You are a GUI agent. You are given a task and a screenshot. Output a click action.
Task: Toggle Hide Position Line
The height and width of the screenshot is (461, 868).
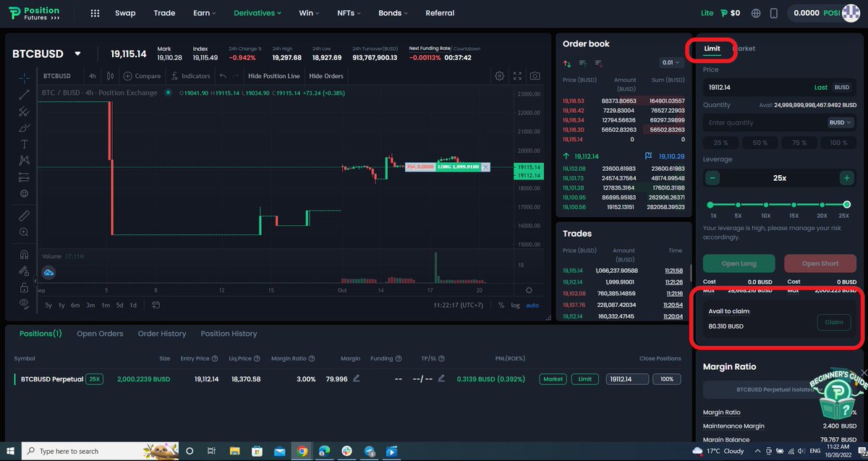(273, 76)
